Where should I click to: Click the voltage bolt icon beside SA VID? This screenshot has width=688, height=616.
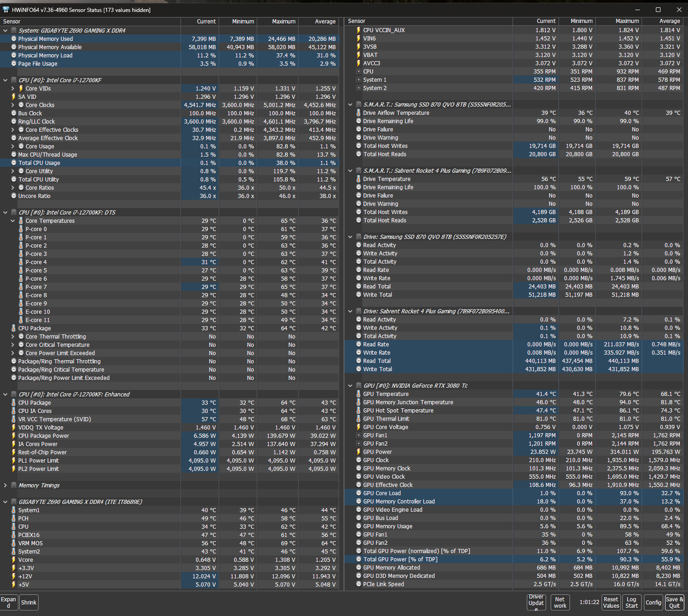(14, 97)
